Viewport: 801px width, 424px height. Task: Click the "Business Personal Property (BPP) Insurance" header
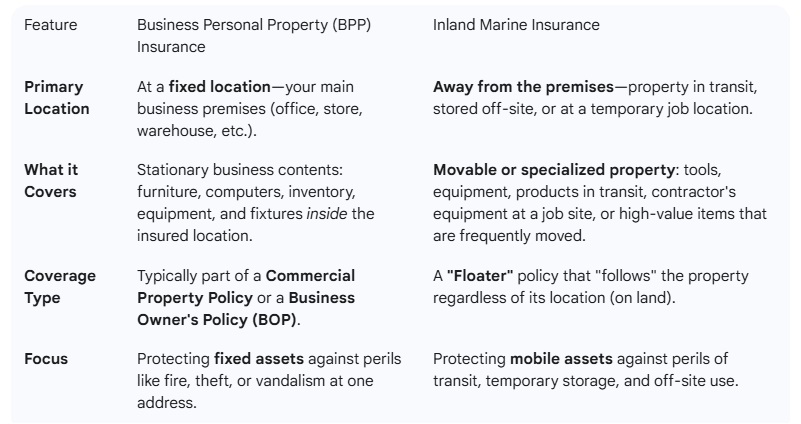click(253, 34)
